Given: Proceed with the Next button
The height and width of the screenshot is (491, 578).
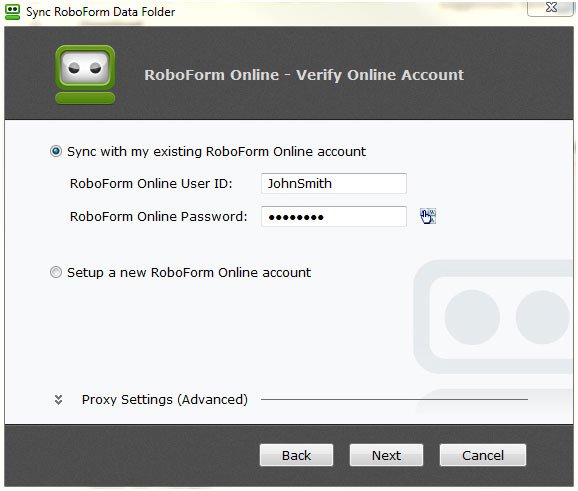Looking at the screenshot, I should pos(386,455).
